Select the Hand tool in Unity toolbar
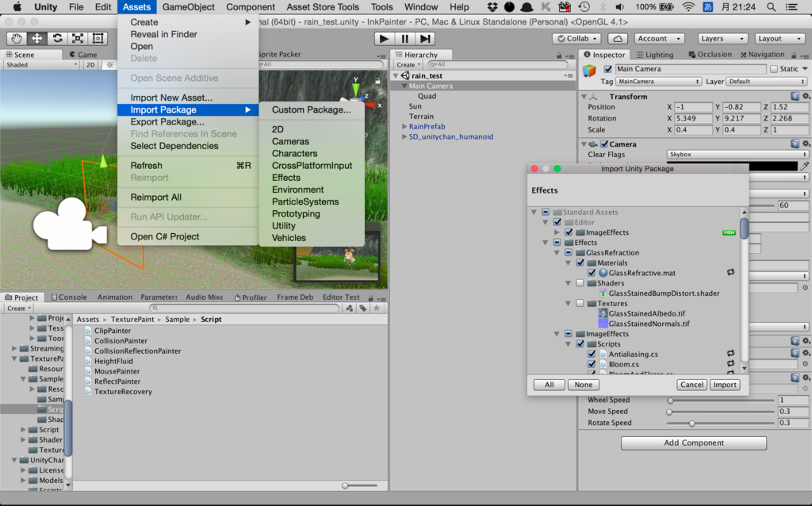 pos(17,38)
